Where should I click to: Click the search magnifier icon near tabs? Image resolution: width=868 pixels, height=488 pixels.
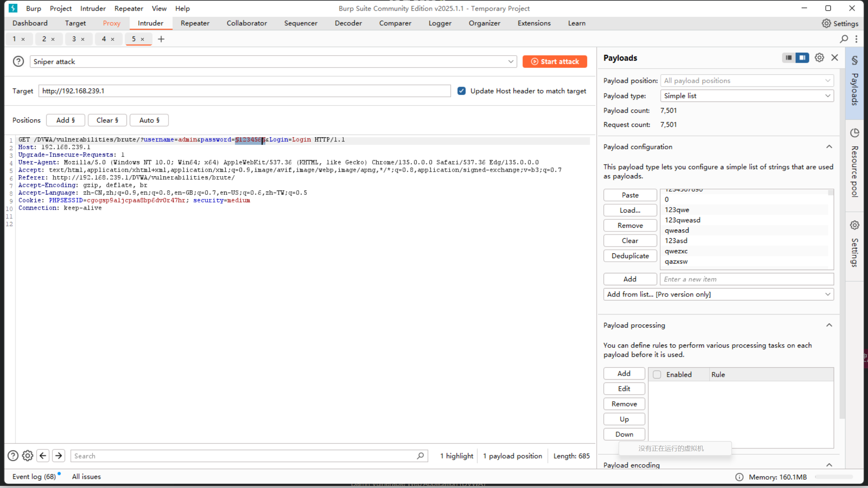click(844, 39)
